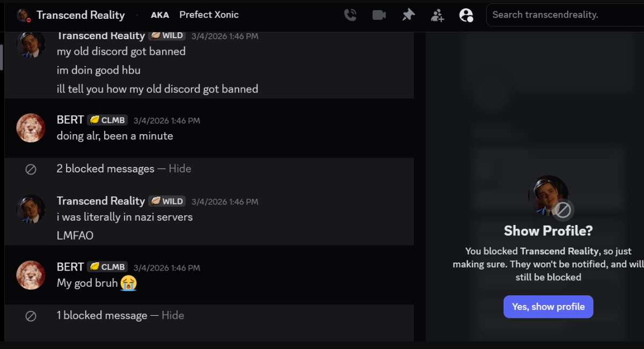Hide the 2 blocked messages
644x349 pixels.
pyautogui.click(x=180, y=169)
